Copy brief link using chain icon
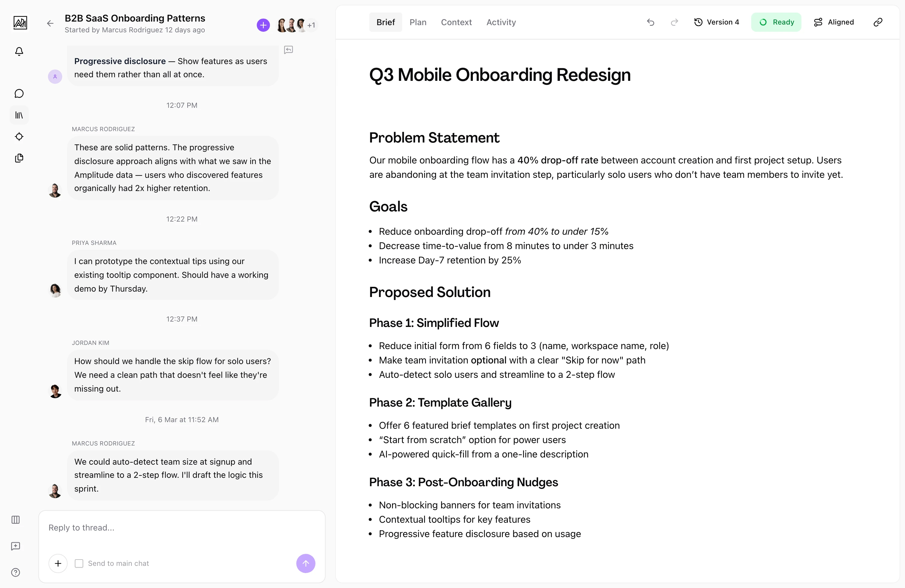Screen dimensions: 905x588 [878, 22]
